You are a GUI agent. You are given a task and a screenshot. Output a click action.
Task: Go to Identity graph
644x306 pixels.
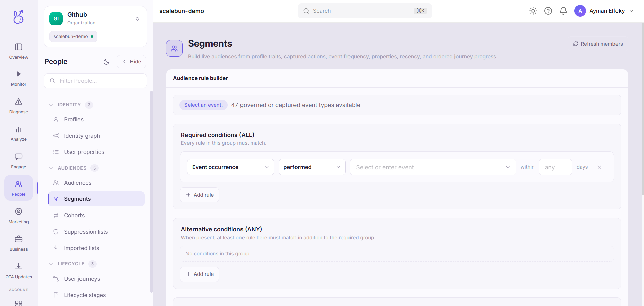pos(96,136)
